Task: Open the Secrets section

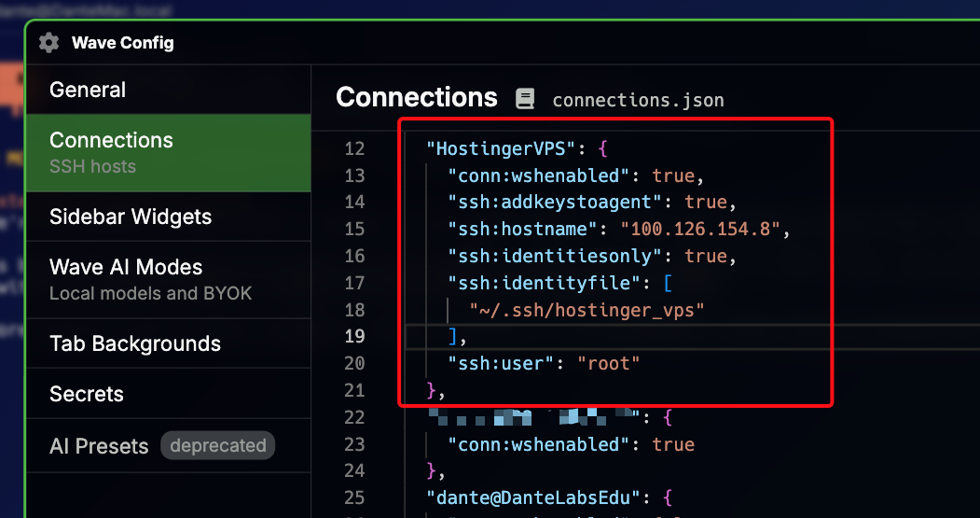Action: 168,394
